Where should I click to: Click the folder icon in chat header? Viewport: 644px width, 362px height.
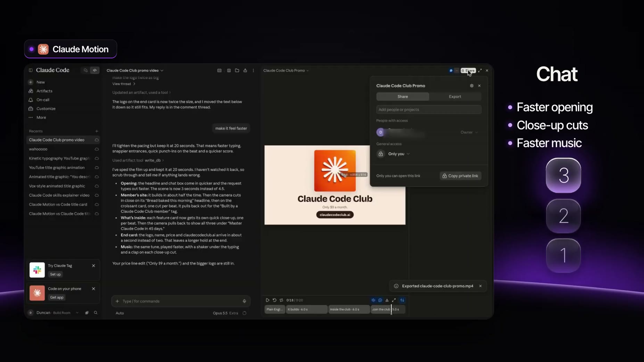[x=237, y=71]
